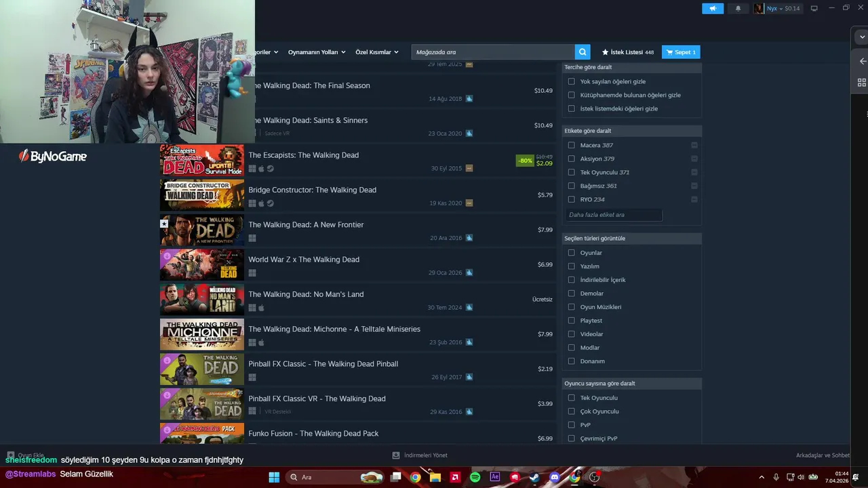868x488 pixels.
Task: Exclude the RYO tag via its minus icon
Action: 694,199
